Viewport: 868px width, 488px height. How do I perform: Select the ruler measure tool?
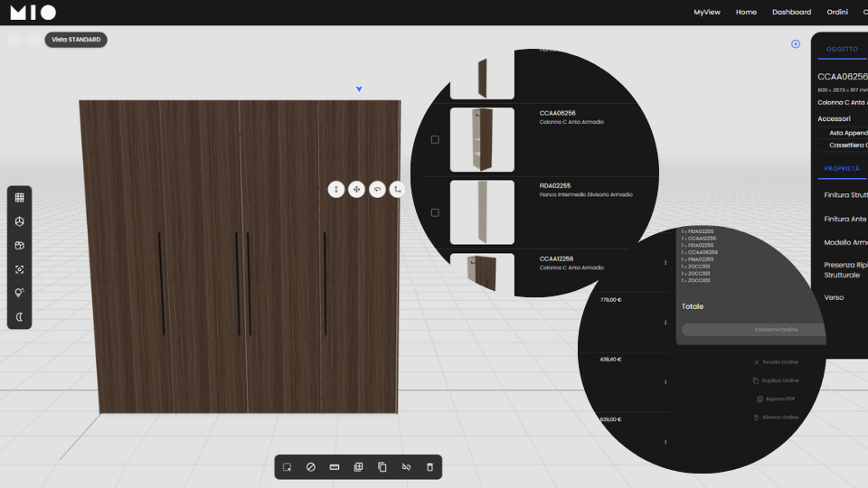[x=335, y=467]
